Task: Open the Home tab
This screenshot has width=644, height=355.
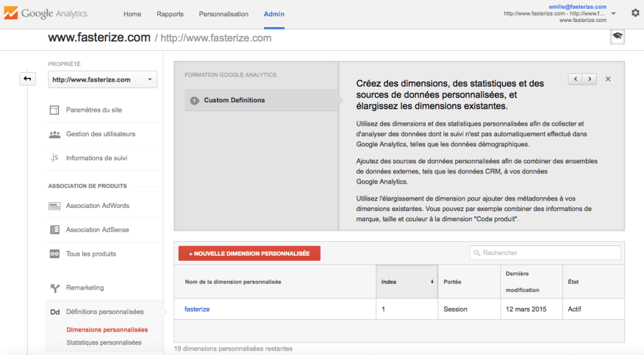Action: [x=132, y=14]
